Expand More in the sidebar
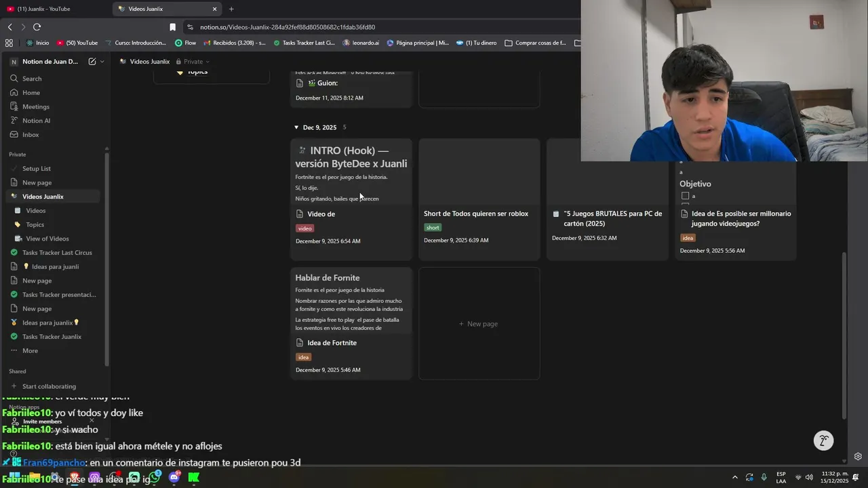 pyautogui.click(x=54, y=351)
